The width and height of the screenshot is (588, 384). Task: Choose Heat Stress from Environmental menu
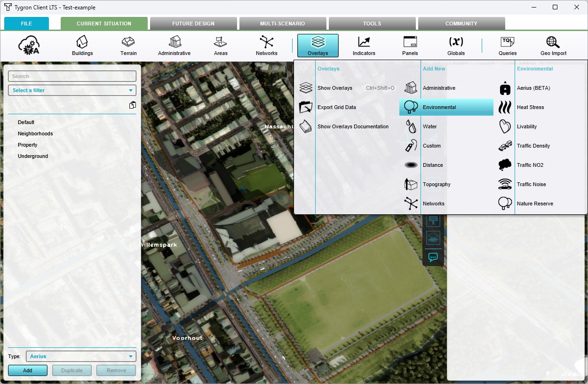(x=530, y=107)
